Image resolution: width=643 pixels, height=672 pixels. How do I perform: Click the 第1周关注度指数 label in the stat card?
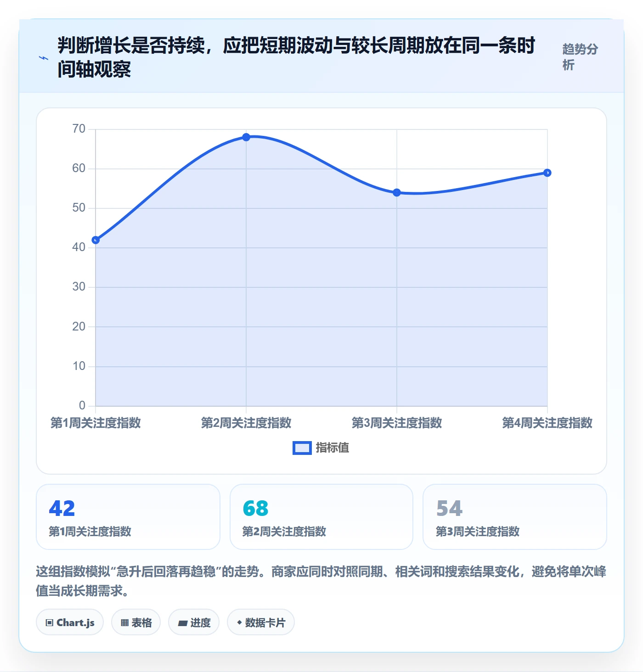tap(90, 532)
